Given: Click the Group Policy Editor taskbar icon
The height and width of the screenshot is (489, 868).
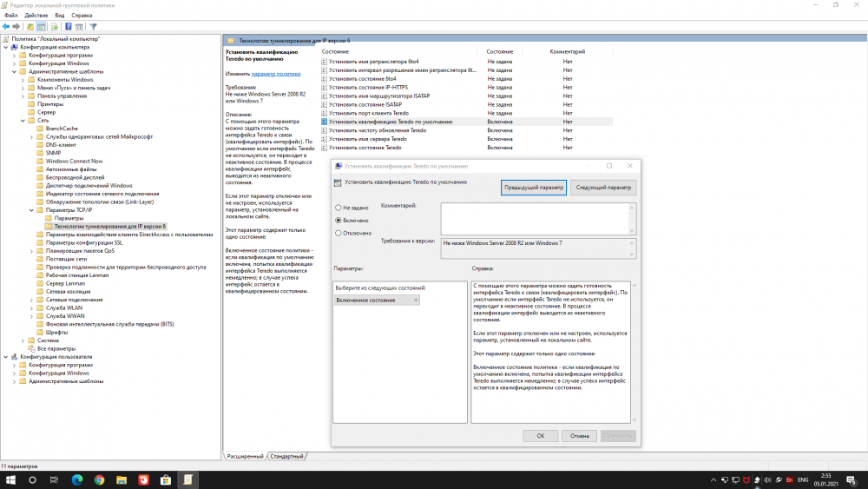Looking at the screenshot, I should tap(187, 480).
